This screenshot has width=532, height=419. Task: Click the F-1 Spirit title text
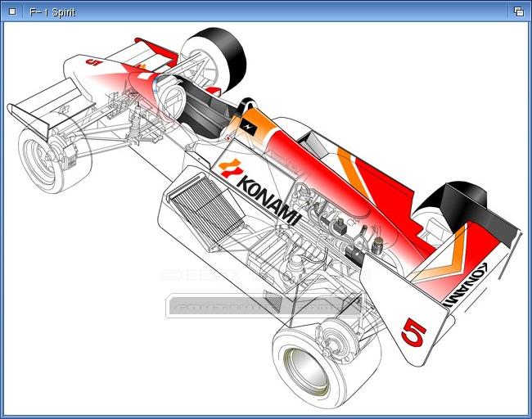tap(52, 12)
